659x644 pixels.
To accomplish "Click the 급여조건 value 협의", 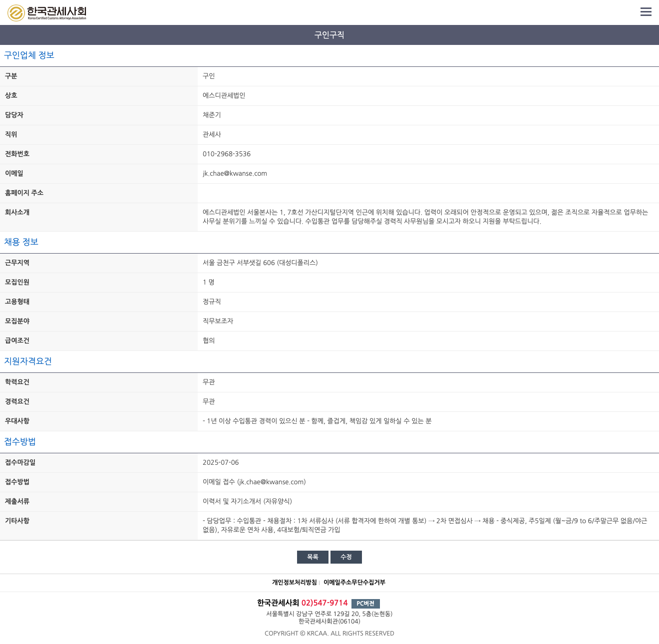I will click(x=209, y=340).
